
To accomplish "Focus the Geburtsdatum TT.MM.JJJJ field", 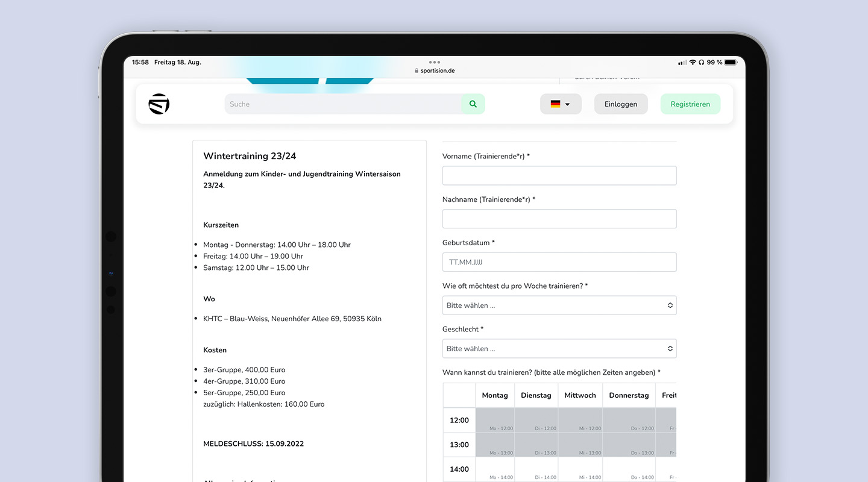I will click(559, 262).
